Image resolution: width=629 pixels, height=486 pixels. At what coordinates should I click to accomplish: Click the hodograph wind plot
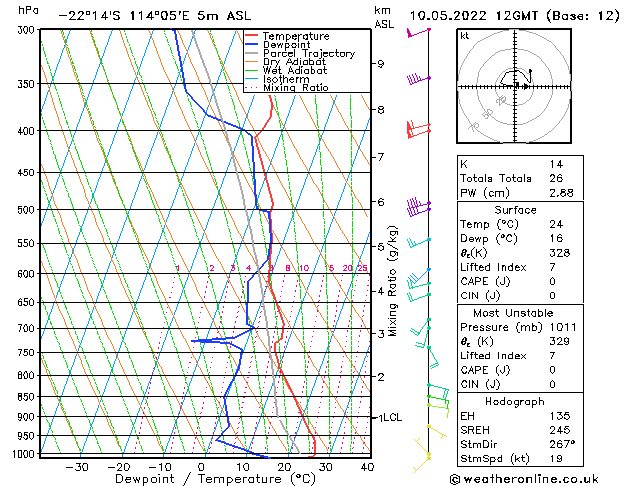point(514,86)
